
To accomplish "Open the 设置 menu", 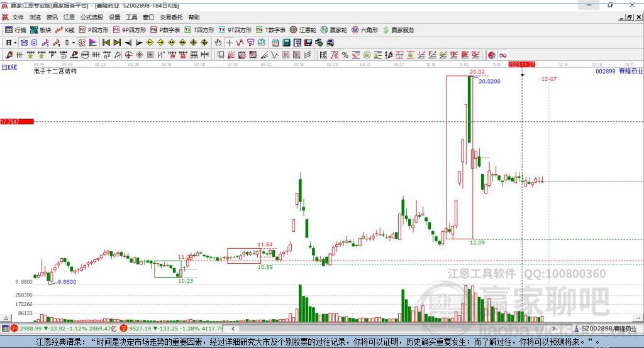I will point(114,17).
